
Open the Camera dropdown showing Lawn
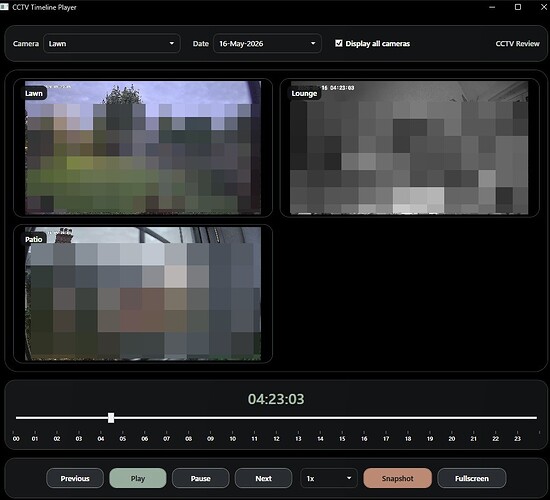point(112,44)
